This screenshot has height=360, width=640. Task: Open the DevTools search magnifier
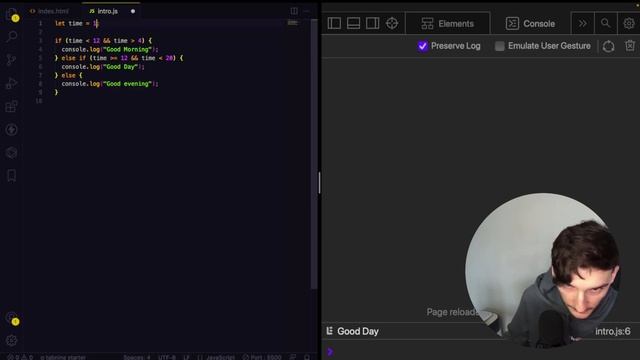click(x=606, y=24)
